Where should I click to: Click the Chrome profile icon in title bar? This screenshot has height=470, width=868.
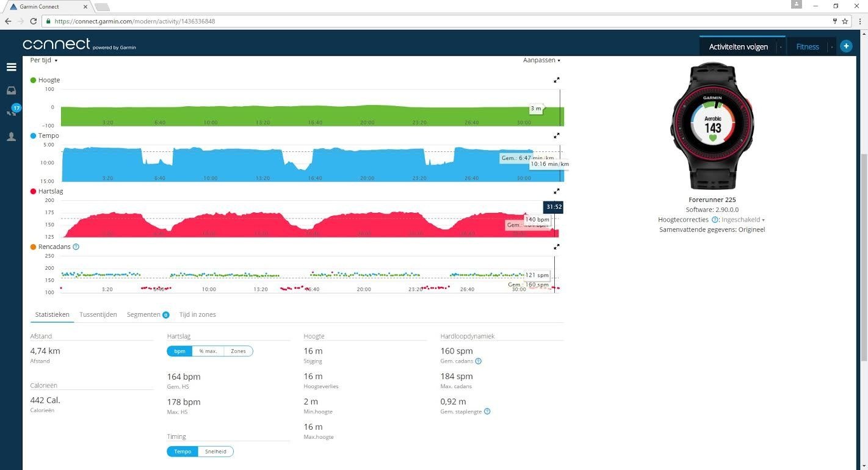796,4
